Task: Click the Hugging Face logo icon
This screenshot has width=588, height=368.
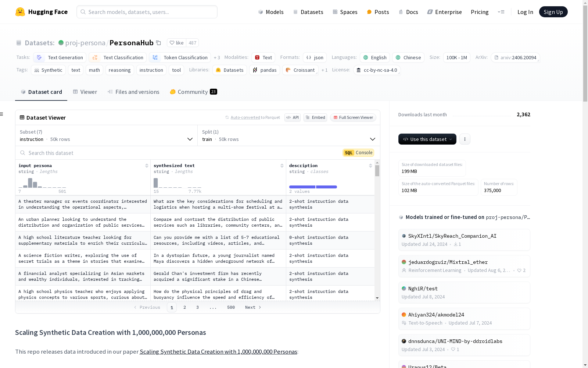Action: 20,12
